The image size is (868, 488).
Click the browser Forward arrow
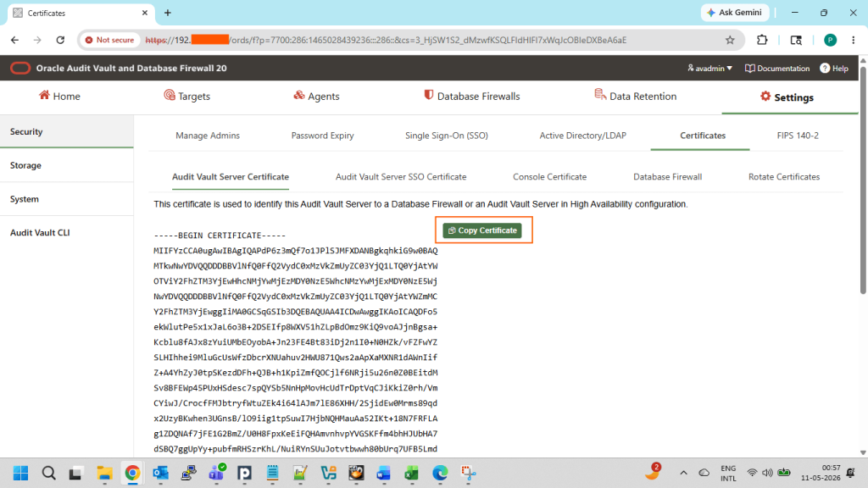point(37,40)
